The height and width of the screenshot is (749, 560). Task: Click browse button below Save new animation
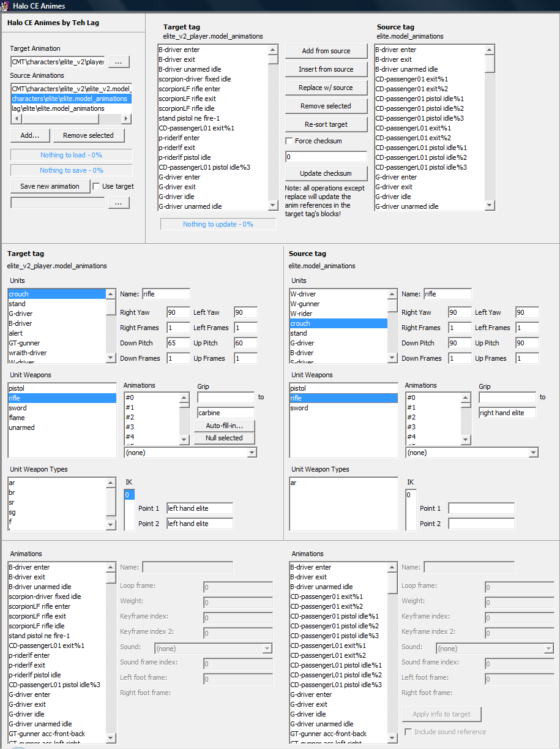point(119,203)
